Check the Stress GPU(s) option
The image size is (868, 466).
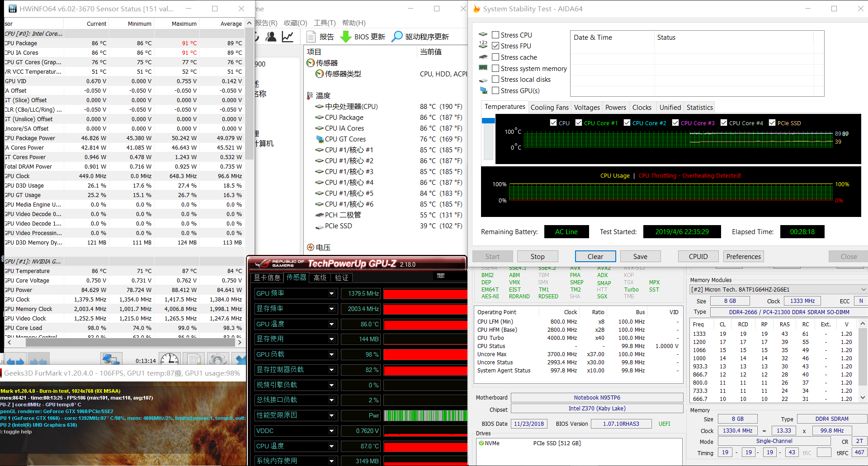pyautogui.click(x=495, y=90)
